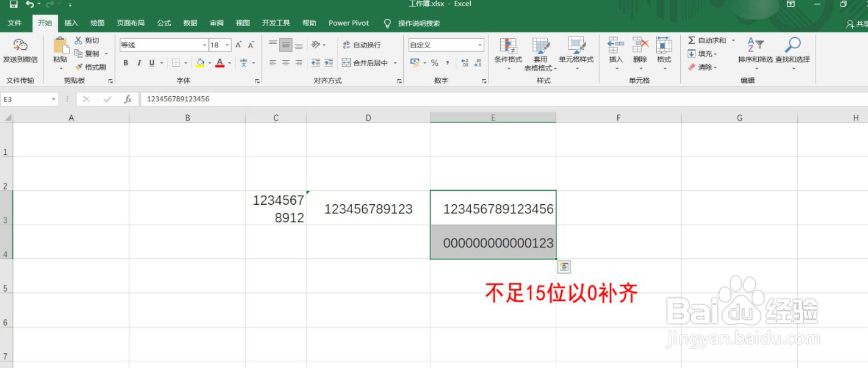
Task: Expand the font size dropdown
Action: (226, 44)
